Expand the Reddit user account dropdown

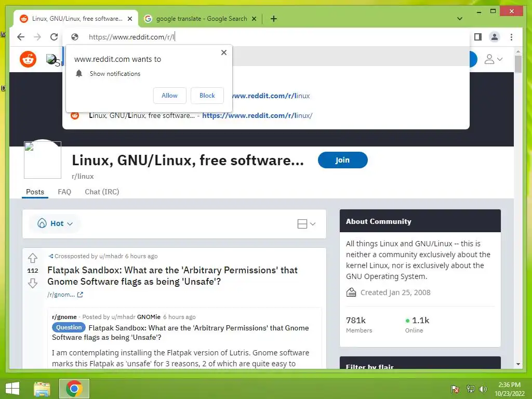click(x=494, y=59)
